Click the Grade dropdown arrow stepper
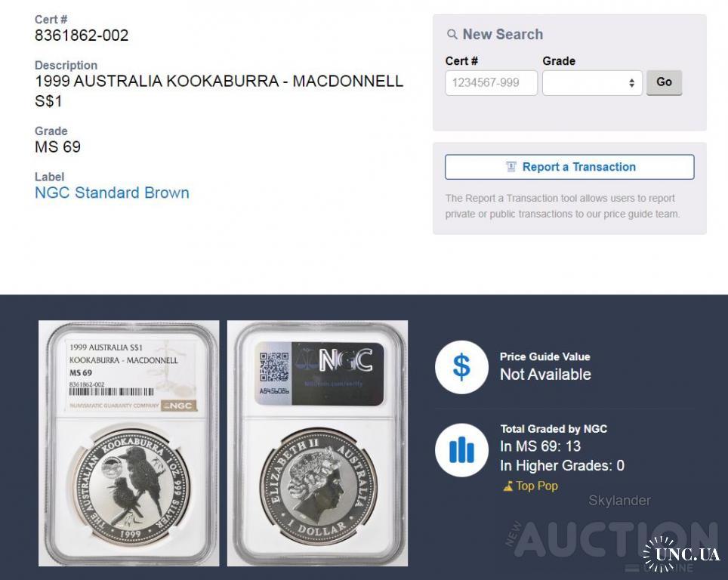The height and width of the screenshot is (580, 728). 631,82
